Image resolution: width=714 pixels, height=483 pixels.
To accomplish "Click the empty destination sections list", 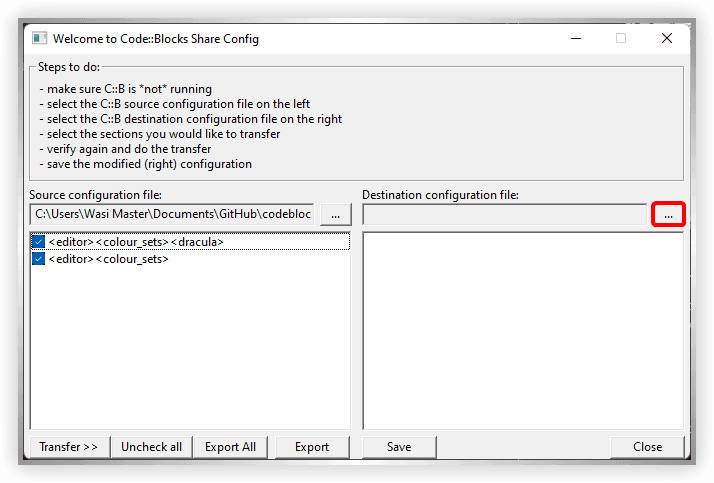I will point(522,330).
